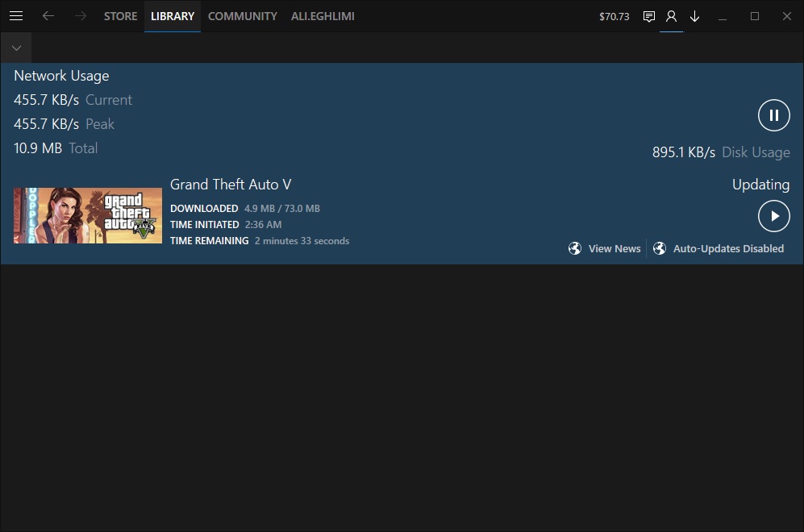Open the hamburger main menu
The image size is (804, 532).
[x=16, y=16]
